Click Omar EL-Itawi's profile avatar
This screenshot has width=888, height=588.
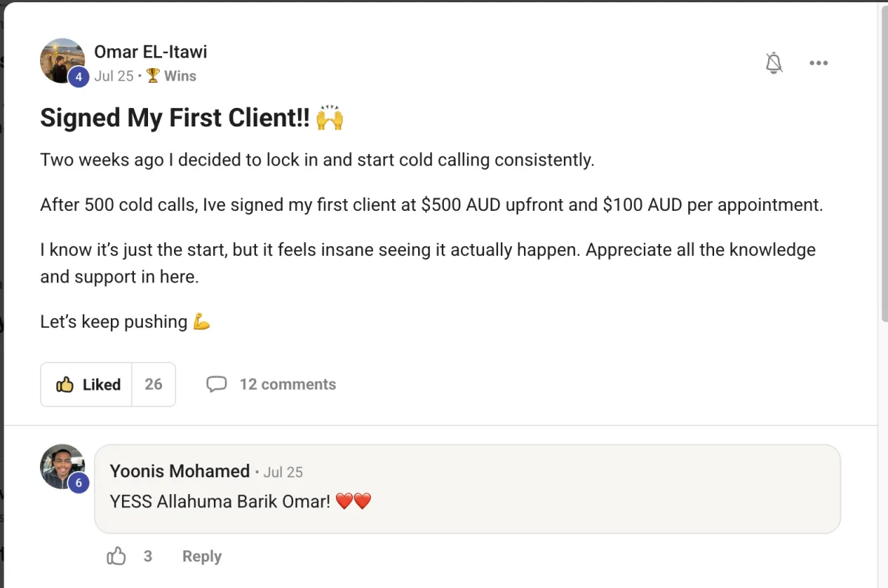tap(61, 59)
